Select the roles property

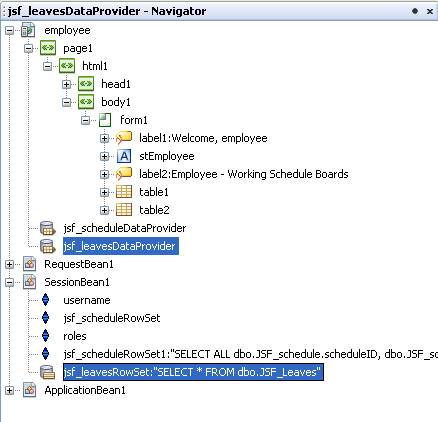[75, 336]
